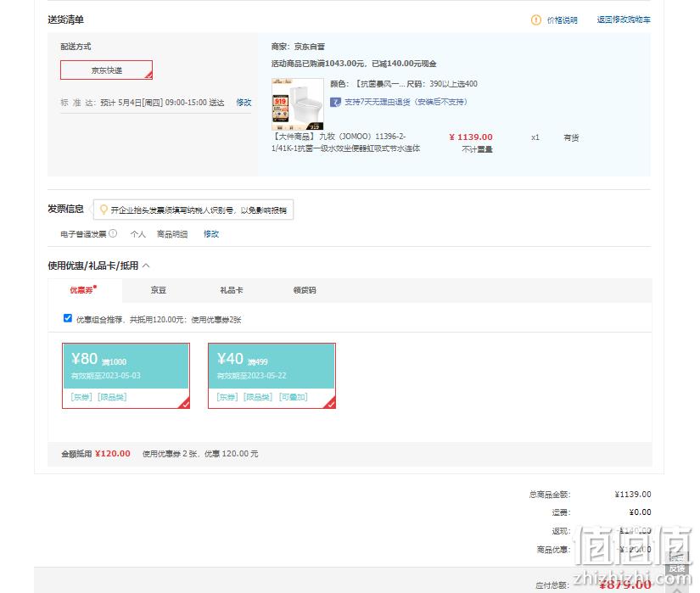Click the 金额抵用 ¥120.00 amount
The width and height of the screenshot is (700, 593).
coord(113,454)
